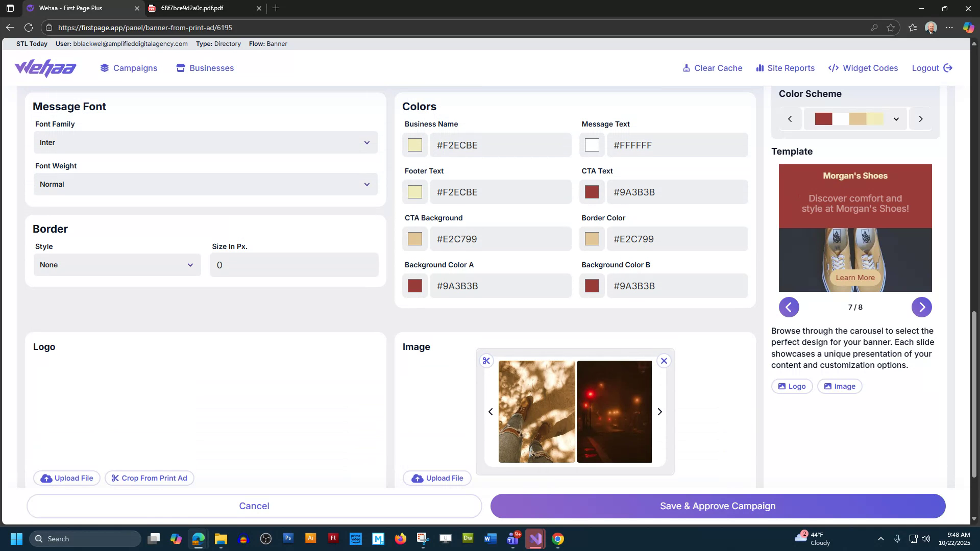Click the CTA Background color swatch
The width and height of the screenshot is (980, 551).
pos(414,239)
